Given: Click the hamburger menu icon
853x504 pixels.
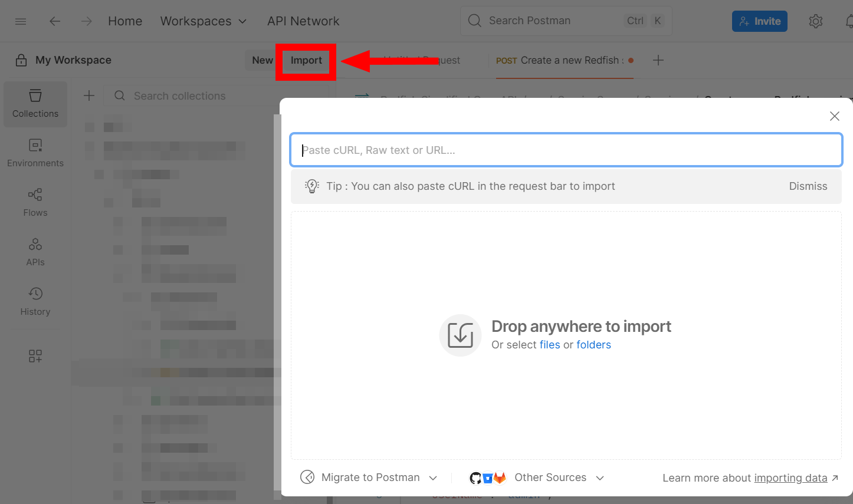Looking at the screenshot, I should pyautogui.click(x=21, y=21).
